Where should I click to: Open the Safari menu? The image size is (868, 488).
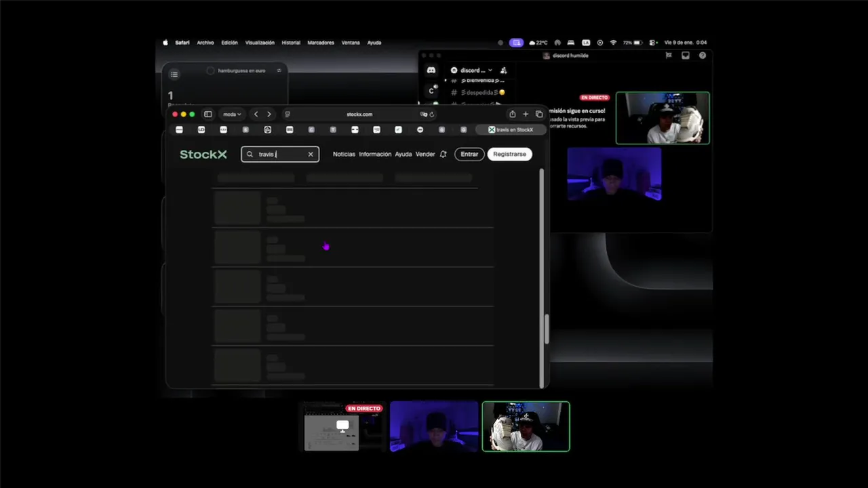coord(182,43)
